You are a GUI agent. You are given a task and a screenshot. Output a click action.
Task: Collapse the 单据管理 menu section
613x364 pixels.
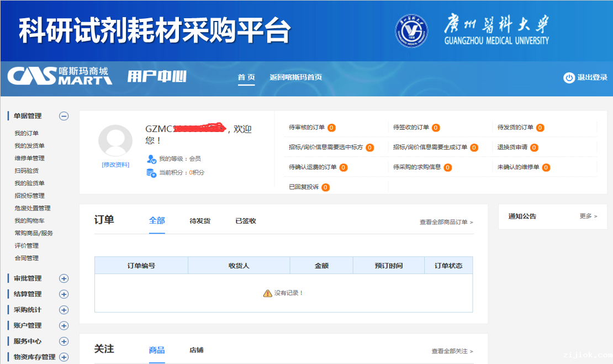[64, 116]
